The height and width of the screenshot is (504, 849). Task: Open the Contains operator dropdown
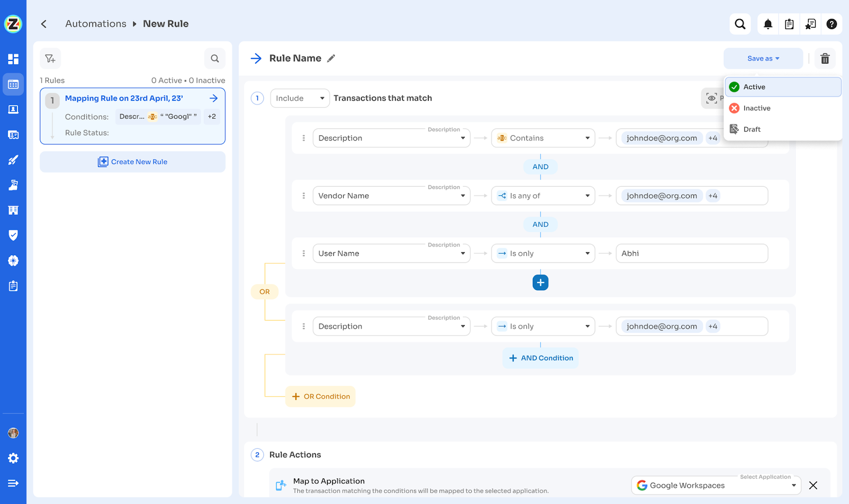point(543,138)
